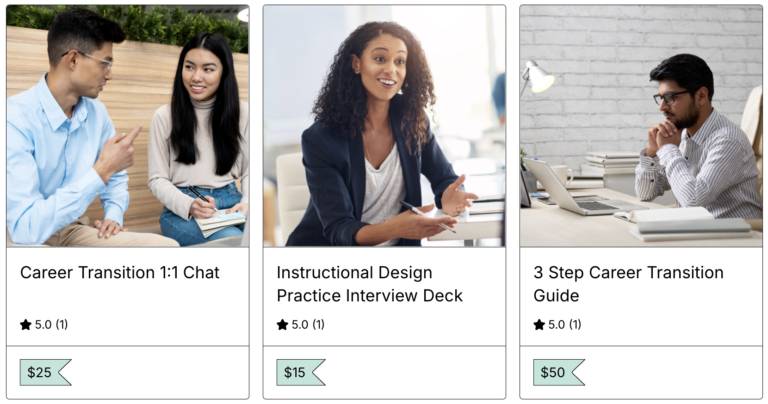Click the empty footer area beside the $25 tag
This screenshot has width=768, height=404.
(160, 373)
